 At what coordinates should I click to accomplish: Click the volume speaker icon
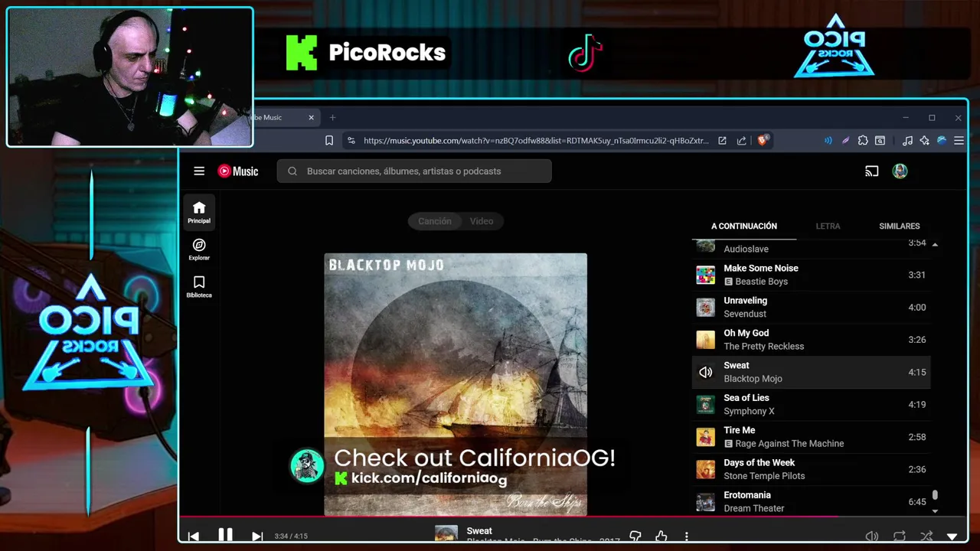pos(871,537)
